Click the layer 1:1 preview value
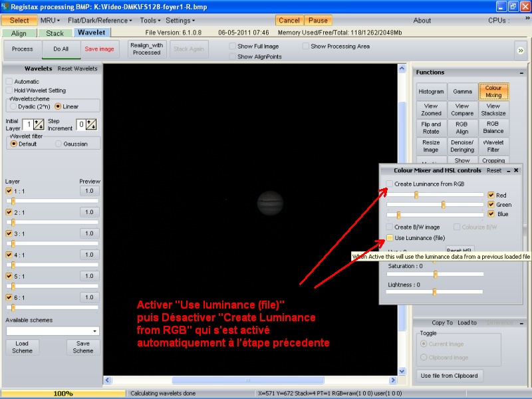The image size is (532, 399). click(90, 191)
